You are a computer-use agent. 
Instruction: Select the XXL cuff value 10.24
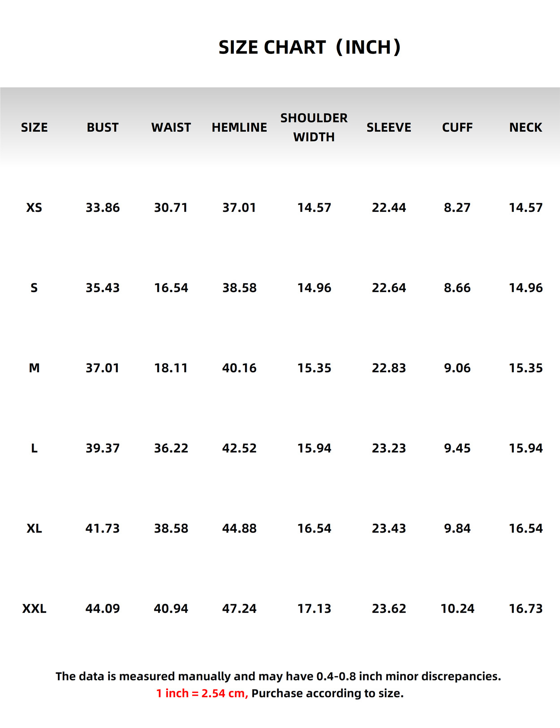(x=457, y=609)
